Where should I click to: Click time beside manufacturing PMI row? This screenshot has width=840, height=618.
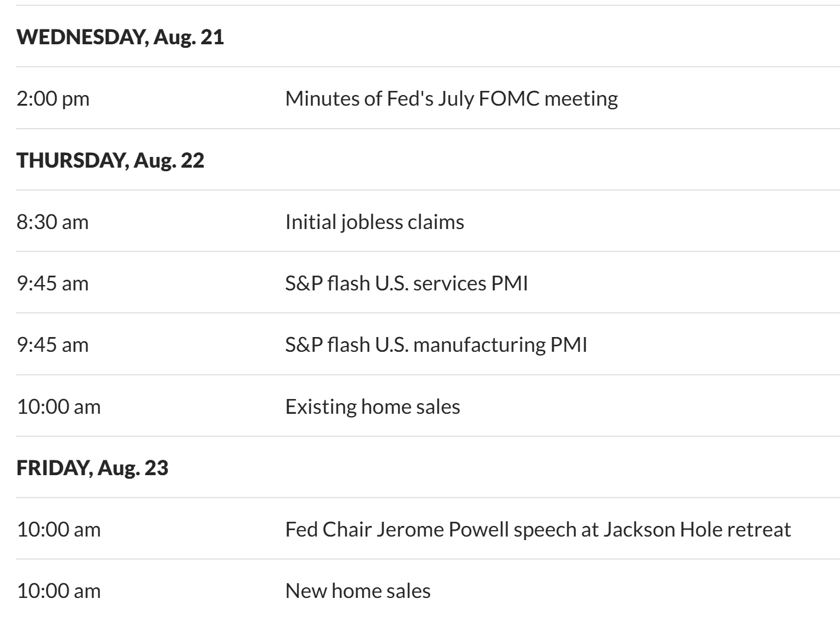(53, 345)
